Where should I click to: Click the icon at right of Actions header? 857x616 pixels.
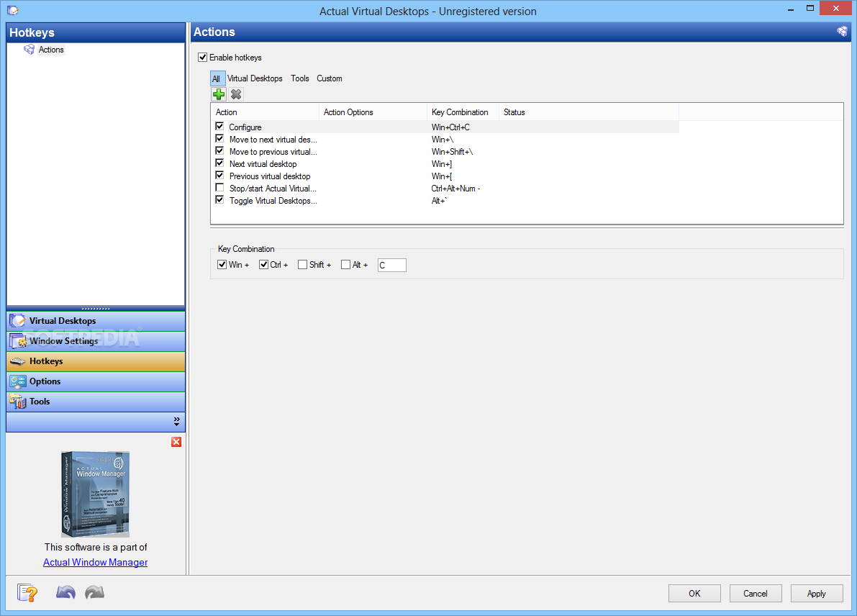click(842, 32)
